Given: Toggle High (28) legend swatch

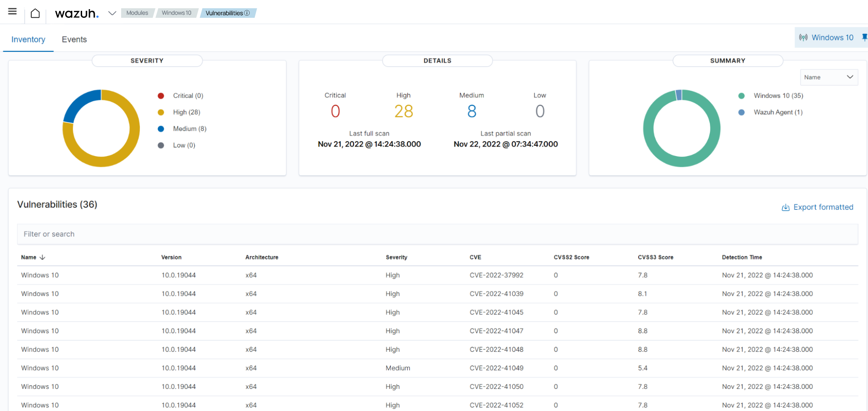Looking at the screenshot, I should pyautogui.click(x=161, y=112).
